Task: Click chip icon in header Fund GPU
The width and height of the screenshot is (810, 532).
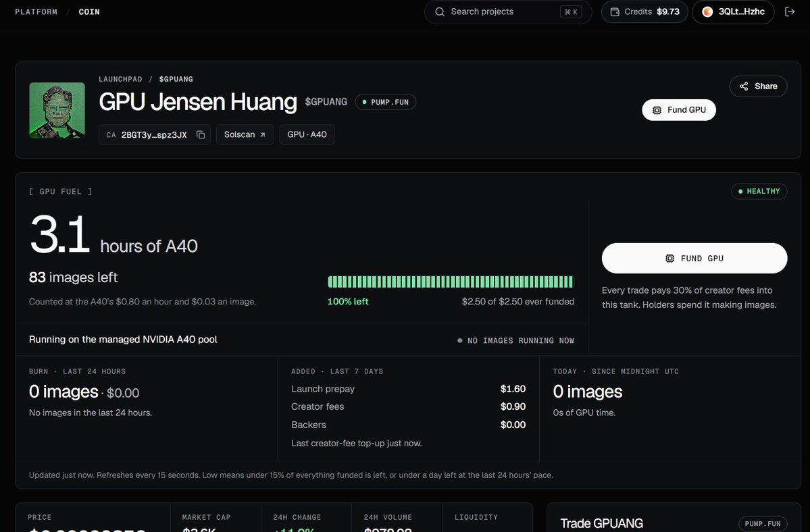Action: click(x=657, y=110)
